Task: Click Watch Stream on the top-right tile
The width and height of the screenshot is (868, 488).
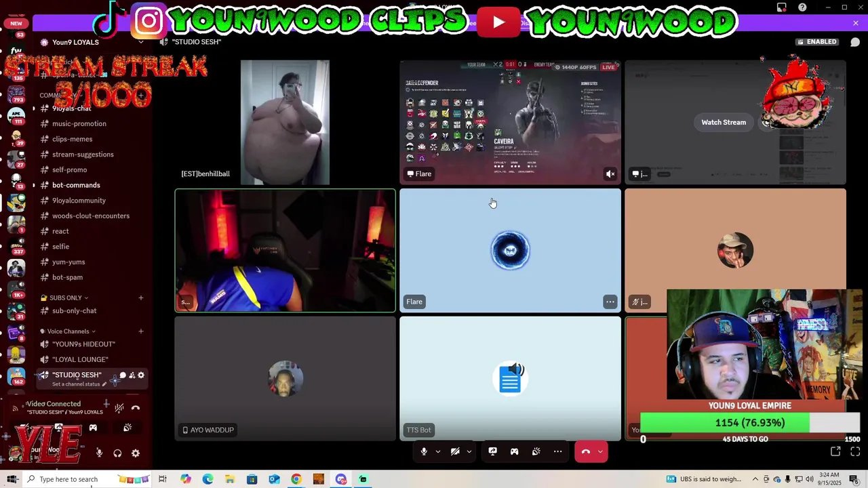Action: click(724, 123)
